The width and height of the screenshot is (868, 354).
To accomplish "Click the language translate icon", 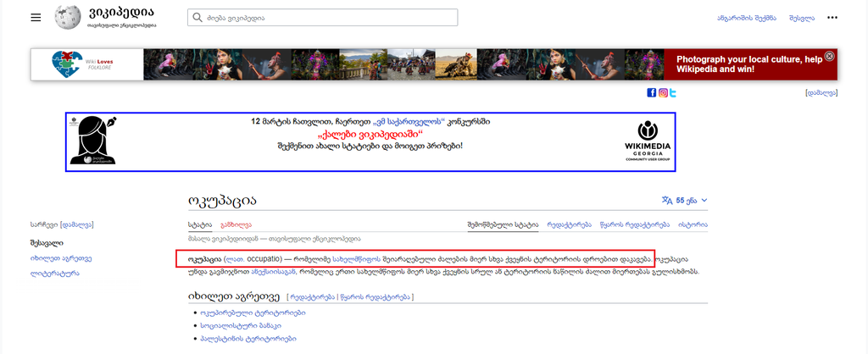I will coord(667,200).
